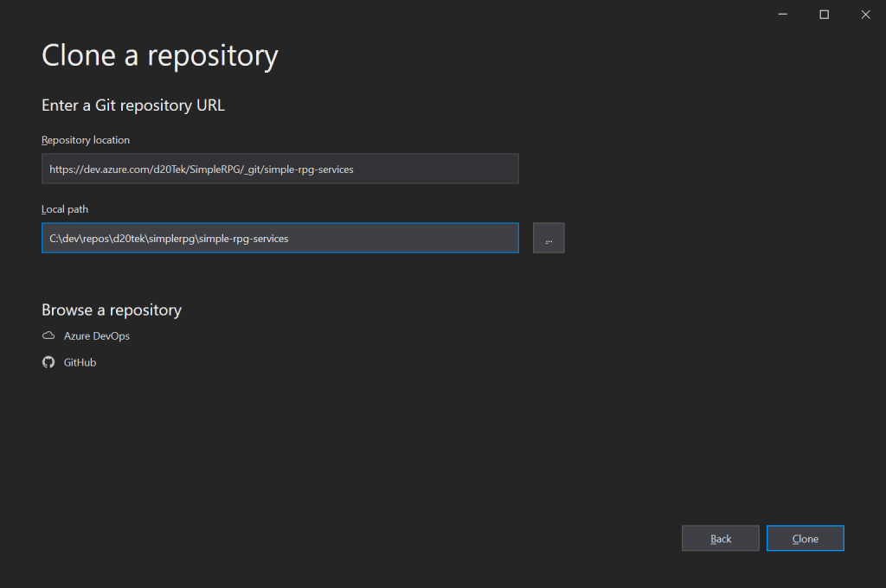Click the "Local path" field label
Viewport: 886px width, 588px height.
click(65, 209)
